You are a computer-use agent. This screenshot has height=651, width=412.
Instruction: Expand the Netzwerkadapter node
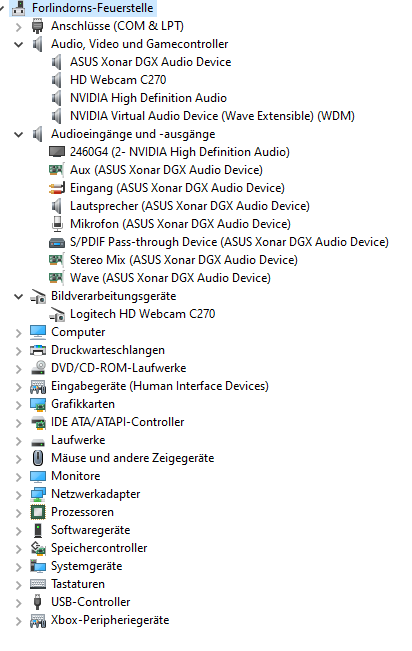(18, 495)
